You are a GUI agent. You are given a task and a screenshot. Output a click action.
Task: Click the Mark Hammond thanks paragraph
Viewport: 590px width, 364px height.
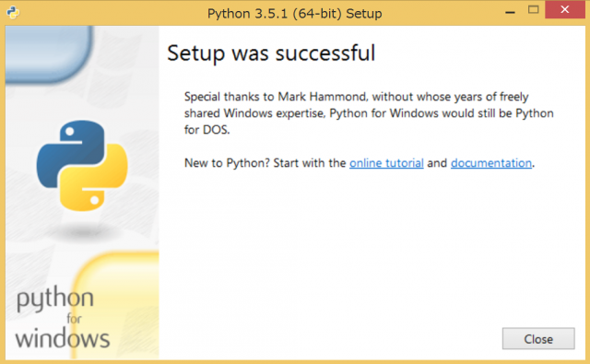pos(369,113)
